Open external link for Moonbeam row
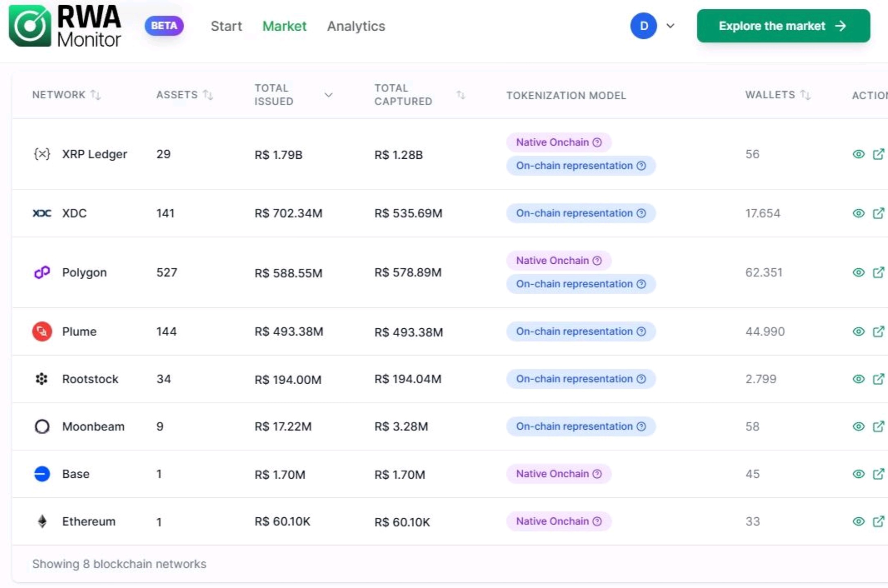888x588 pixels. tap(878, 426)
